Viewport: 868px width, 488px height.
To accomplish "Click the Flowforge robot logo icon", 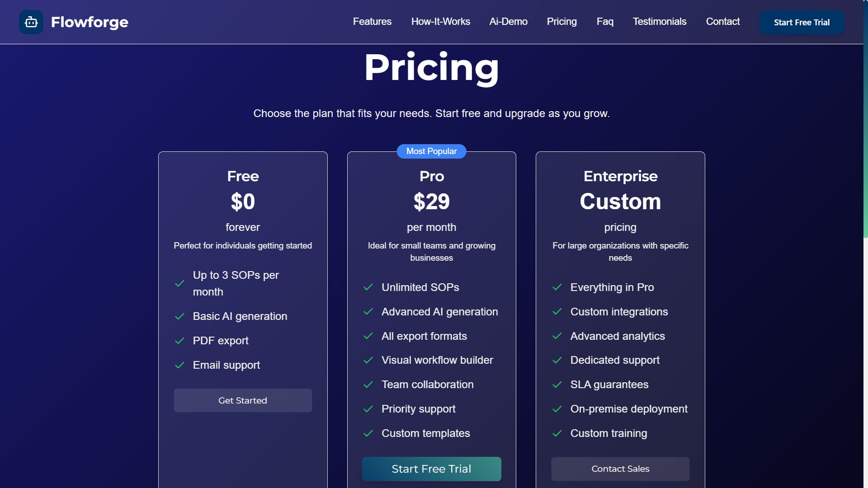I will click(31, 22).
